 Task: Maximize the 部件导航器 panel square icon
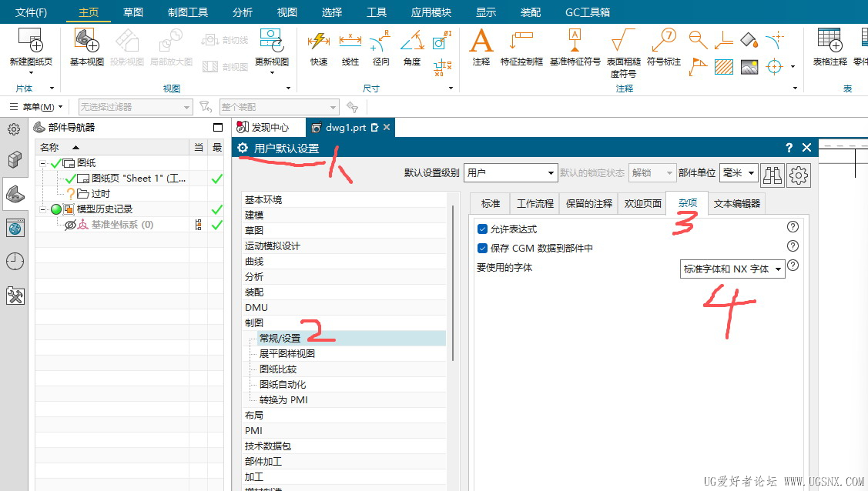coord(217,128)
